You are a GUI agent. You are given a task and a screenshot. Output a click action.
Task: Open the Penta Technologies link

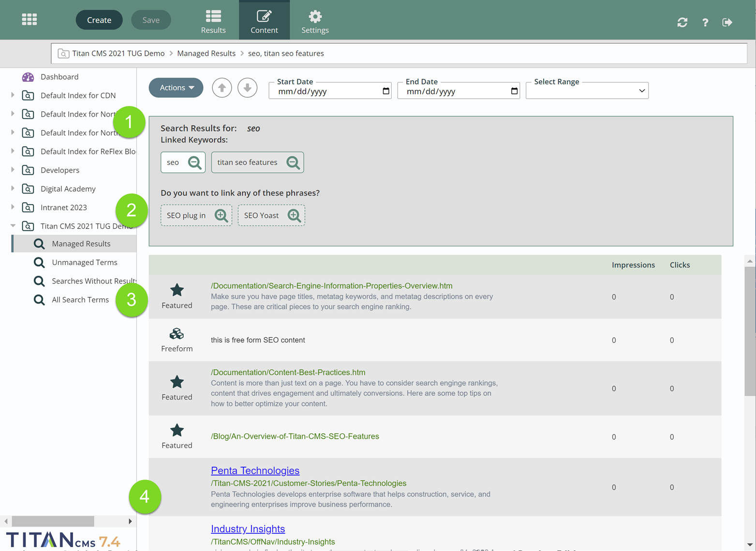pyautogui.click(x=255, y=471)
